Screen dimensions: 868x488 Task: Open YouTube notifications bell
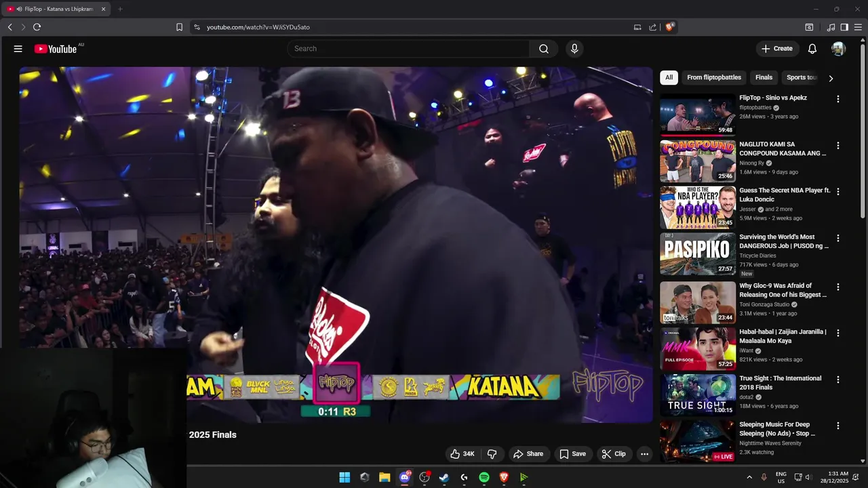[812, 49]
